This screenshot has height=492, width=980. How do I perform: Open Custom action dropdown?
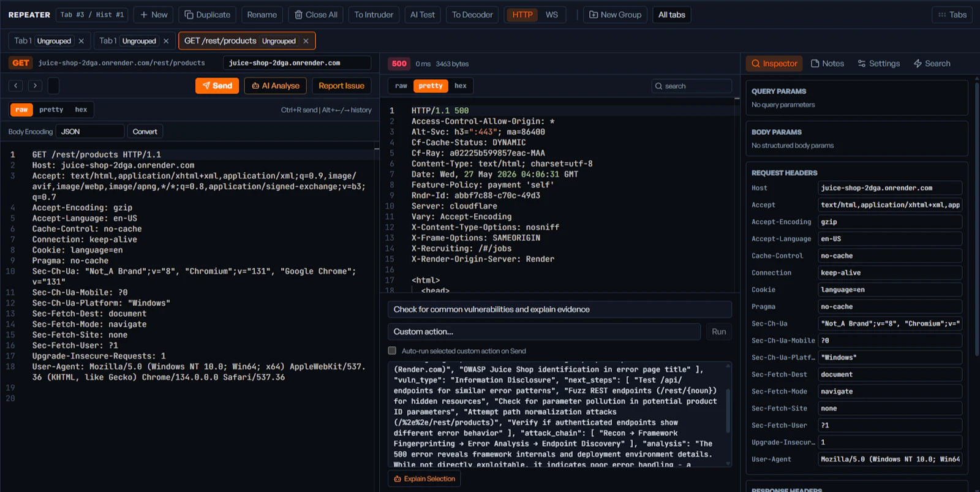pos(544,331)
